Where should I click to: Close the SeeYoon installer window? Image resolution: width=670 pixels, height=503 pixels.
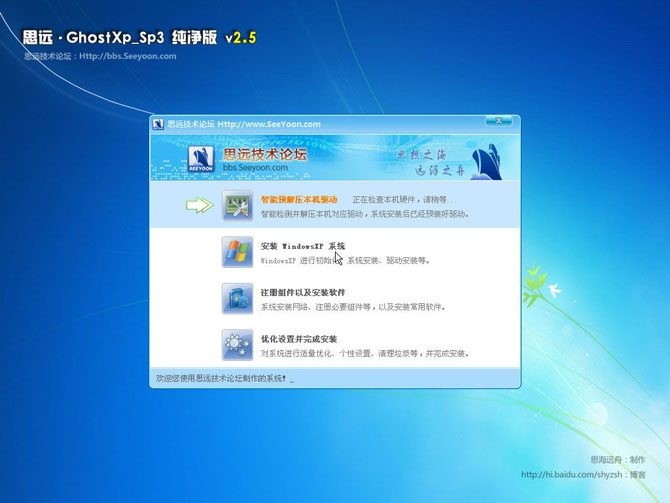tap(499, 121)
